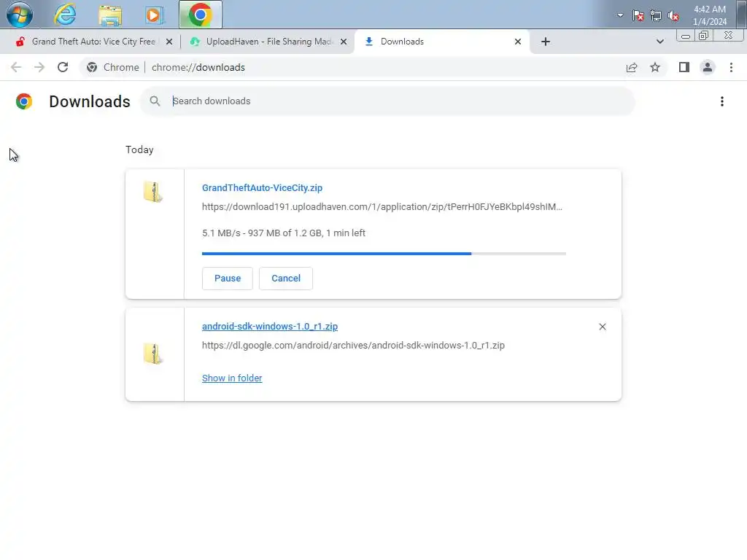Open Action Center flag icon

[638, 15]
